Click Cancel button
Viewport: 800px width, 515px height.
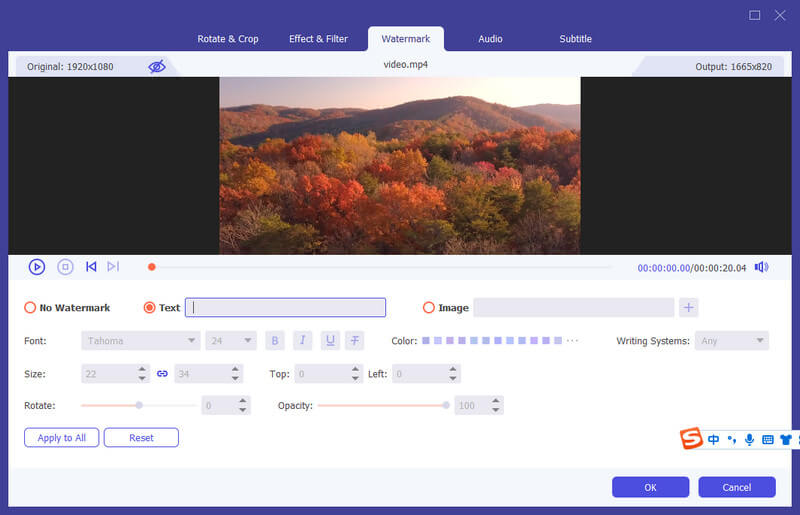tap(737, 487)
